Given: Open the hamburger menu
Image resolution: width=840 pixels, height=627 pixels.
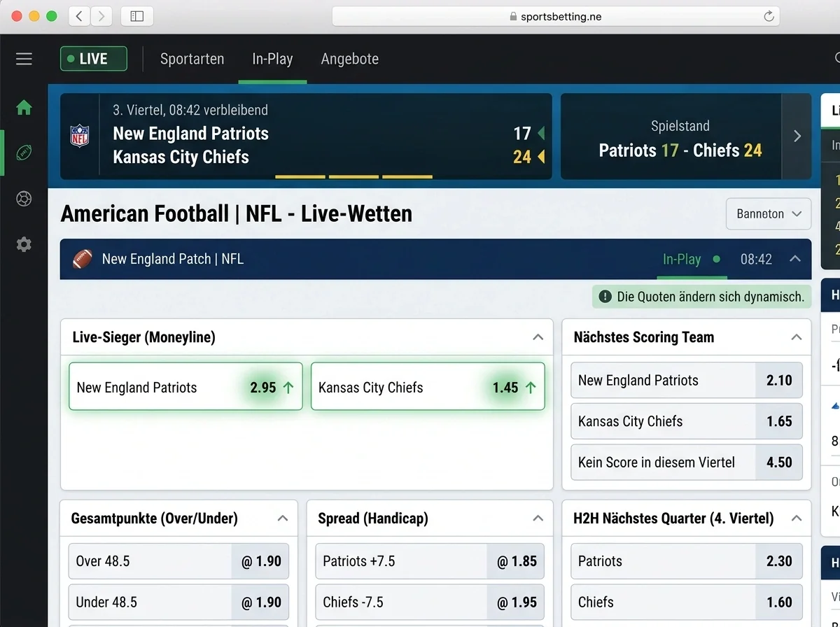Looking at the screenshot, I should (24, 59).
